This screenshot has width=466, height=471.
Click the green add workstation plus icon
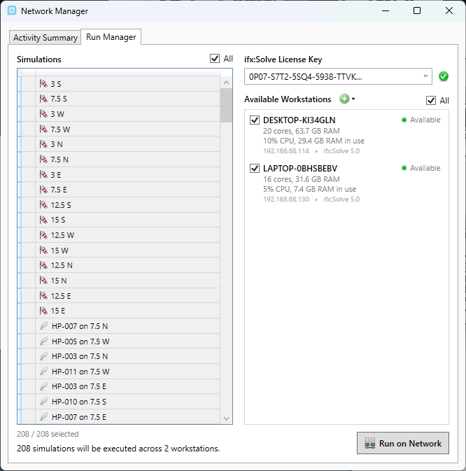click(x=344, y=99)
